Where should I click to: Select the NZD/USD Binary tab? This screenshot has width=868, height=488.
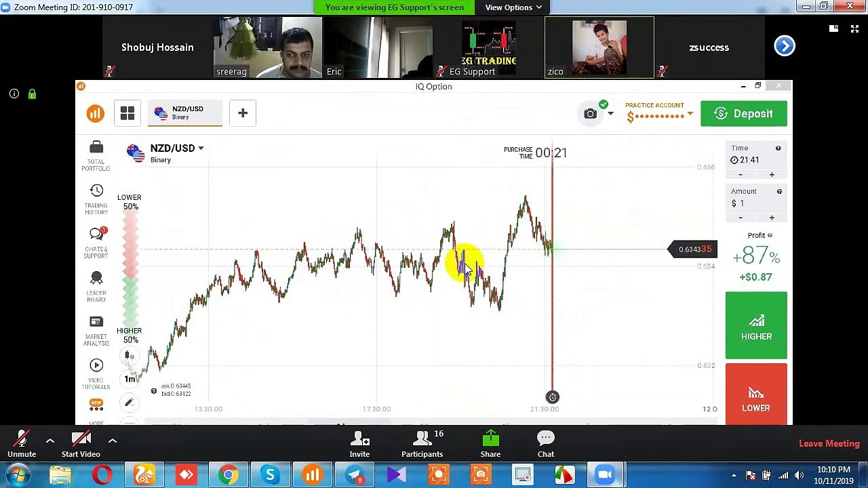184,113
